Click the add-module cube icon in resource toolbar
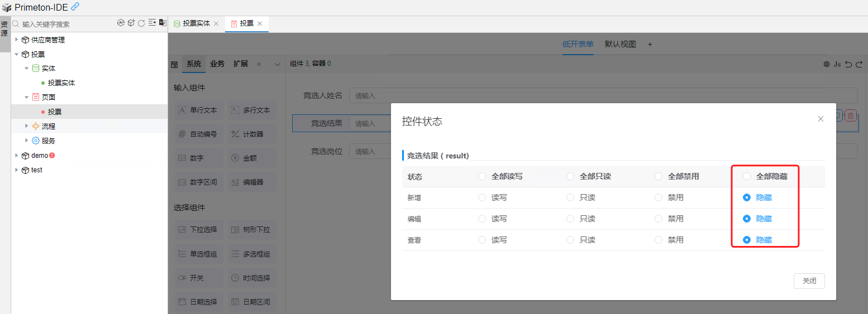The image size is (868, 314). pos(131,23)
